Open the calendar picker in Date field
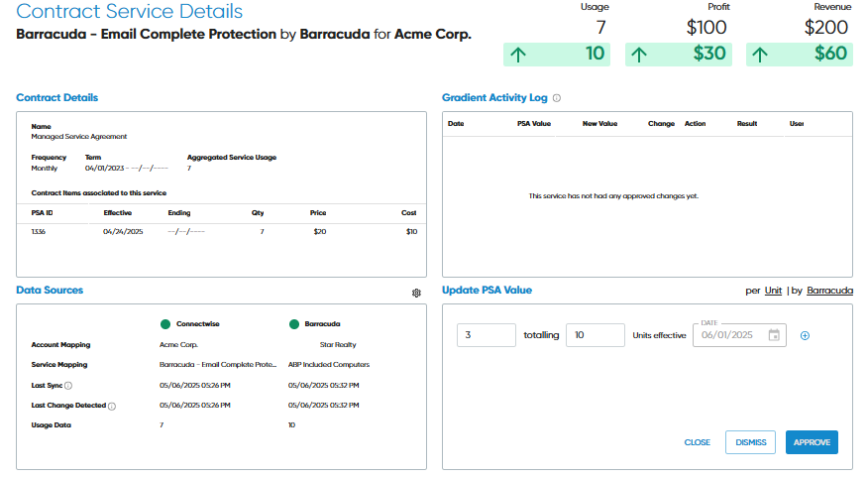This screenshot has height=478, width=868. [774, 335]
